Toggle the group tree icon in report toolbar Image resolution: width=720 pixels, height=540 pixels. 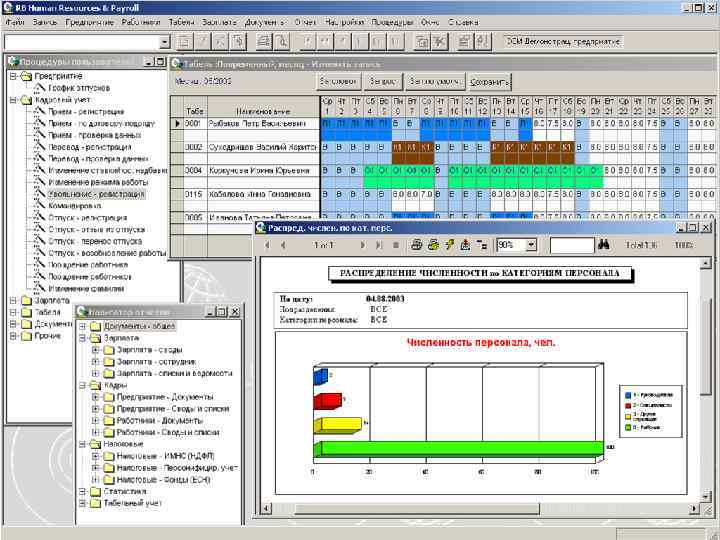point(482,245)
